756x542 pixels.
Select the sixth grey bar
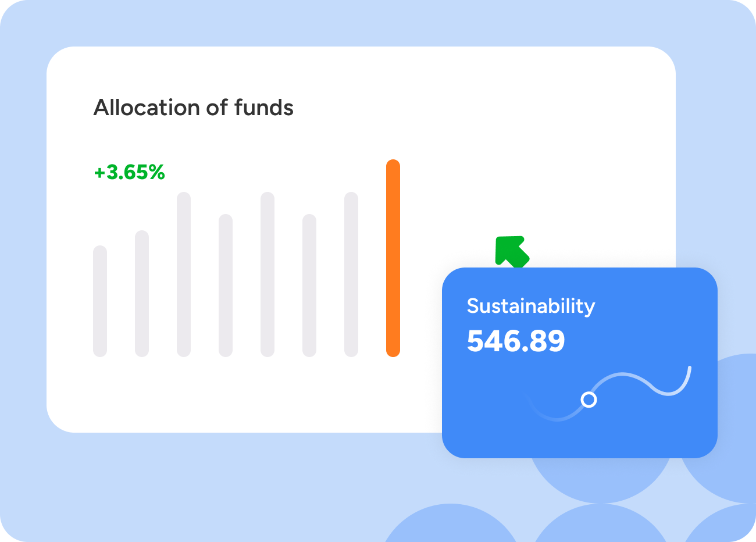(x=309, y=286)
